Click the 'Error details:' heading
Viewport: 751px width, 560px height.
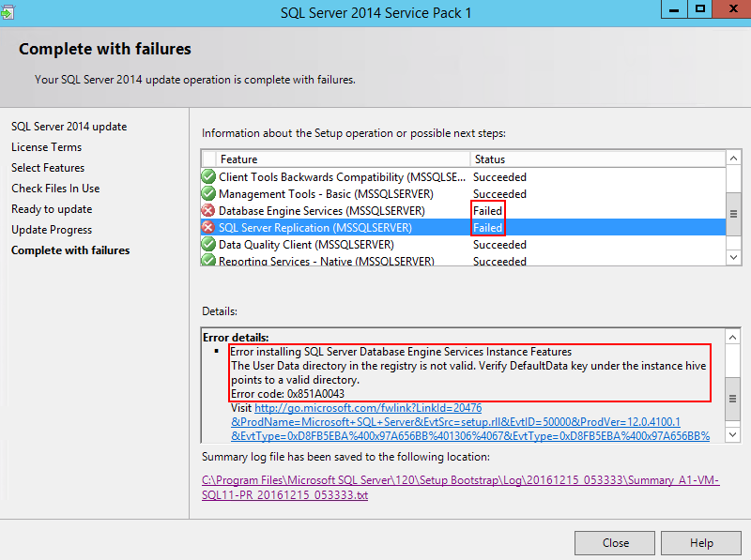pyautogui.click(x=236, y=337)
